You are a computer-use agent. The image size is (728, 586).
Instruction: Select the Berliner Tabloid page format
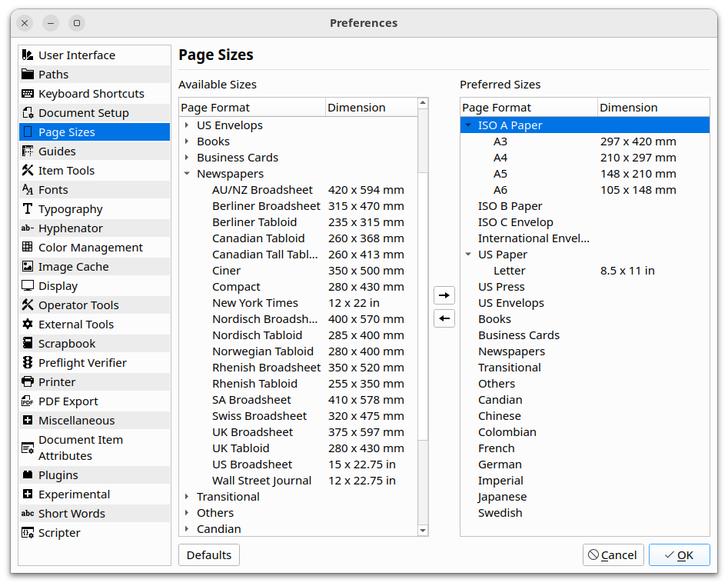point(254,222)
